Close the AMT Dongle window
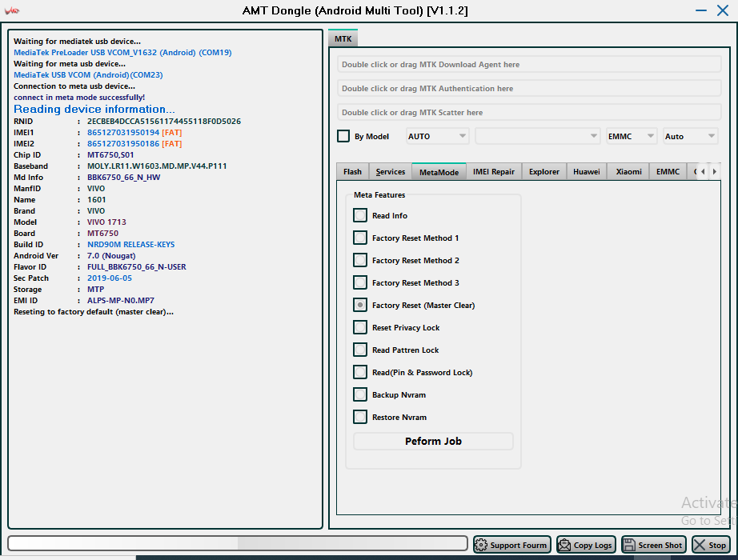Viewport: 738px width, 560px height. point(723,10)
